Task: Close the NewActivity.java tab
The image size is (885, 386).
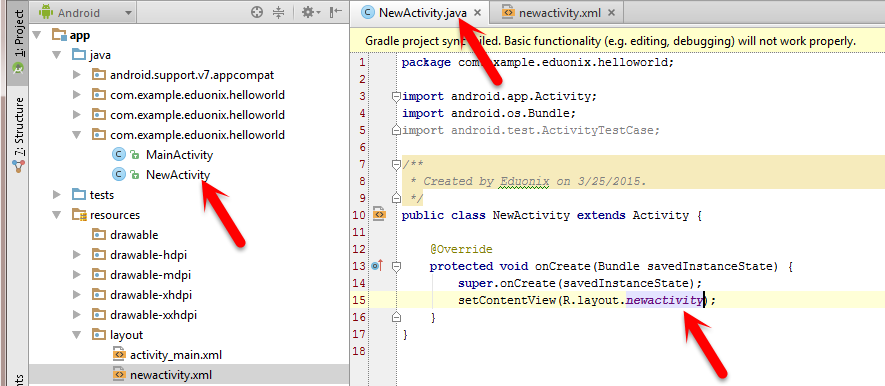Action: click(x=477, y=13)
